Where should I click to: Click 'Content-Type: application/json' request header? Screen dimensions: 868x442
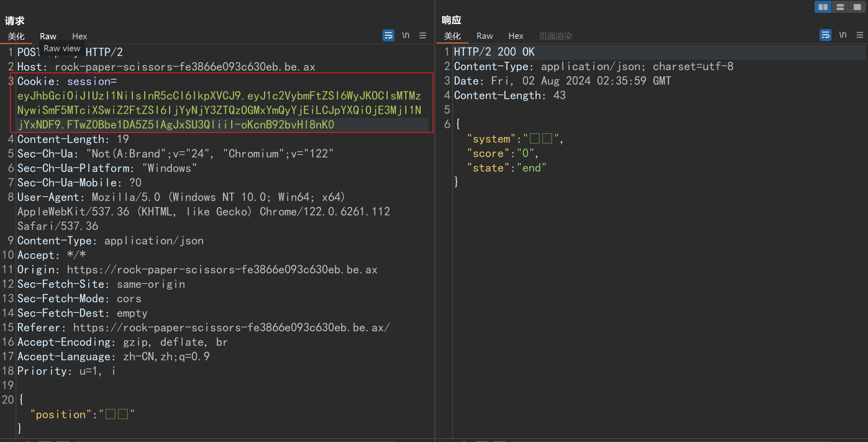click(x=110, y=240)
